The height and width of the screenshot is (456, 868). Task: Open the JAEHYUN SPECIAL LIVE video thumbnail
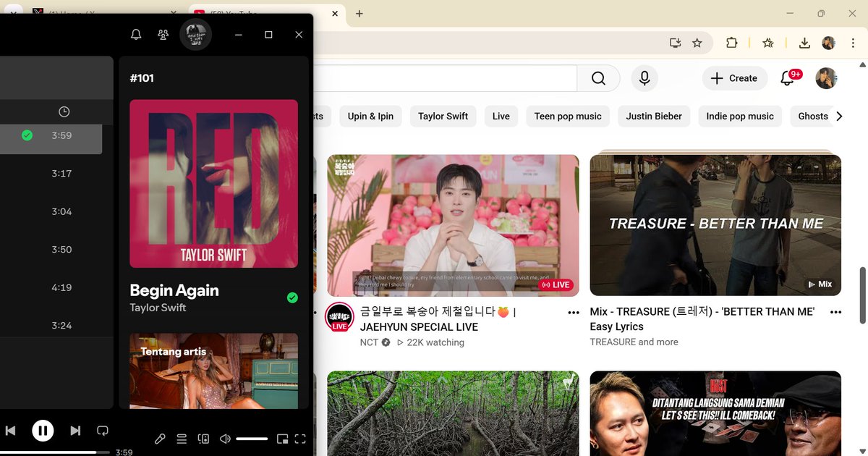tap(453, 225)
